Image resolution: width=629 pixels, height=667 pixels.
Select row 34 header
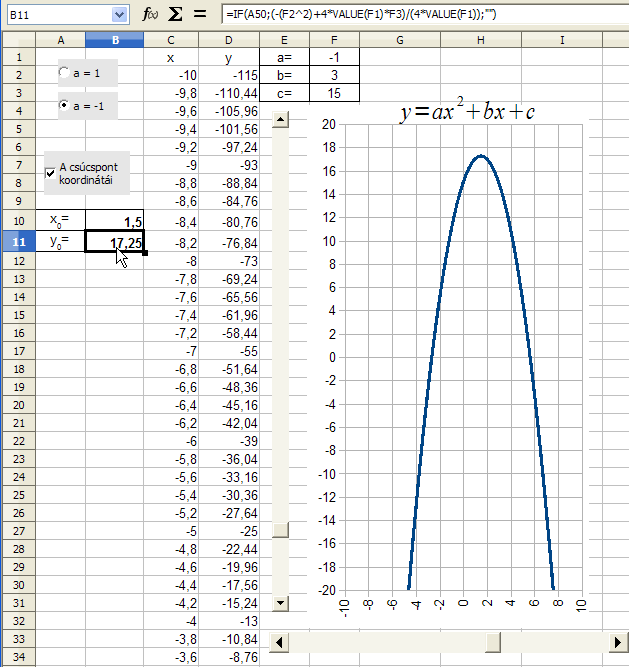[19, 657]
